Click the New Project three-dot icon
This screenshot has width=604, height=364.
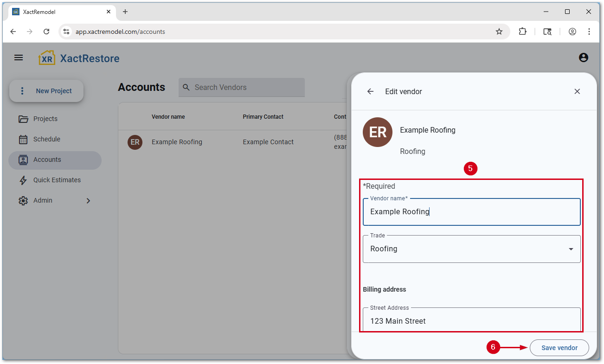(x=22, y=91)
